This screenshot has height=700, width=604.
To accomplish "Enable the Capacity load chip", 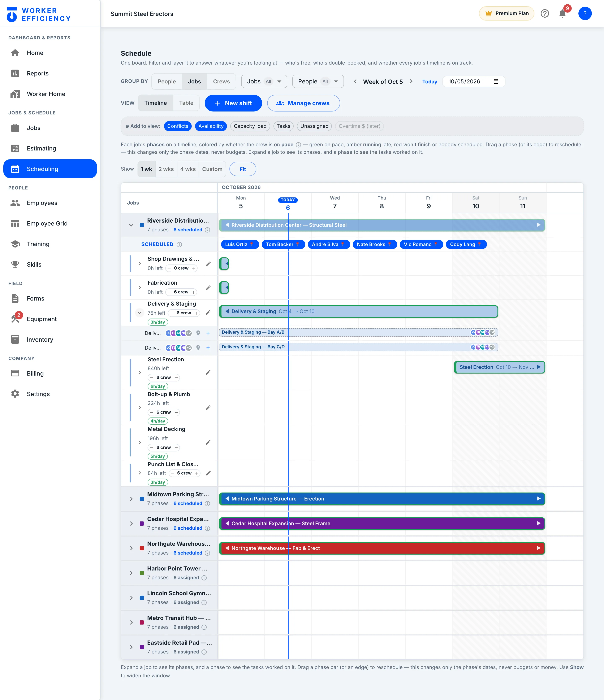I will [x=250, y=126].
